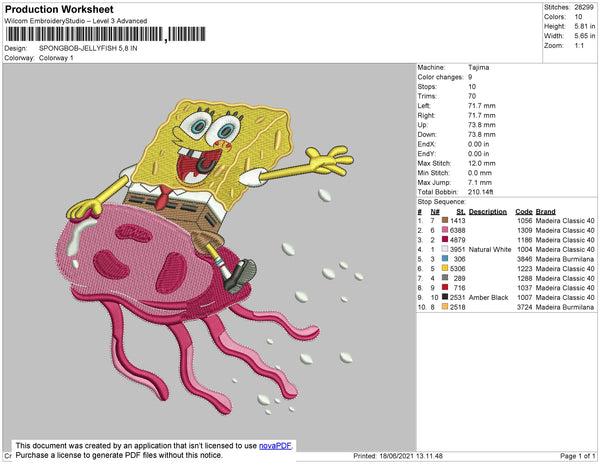Click code '1056' in stop row 1

525,221
